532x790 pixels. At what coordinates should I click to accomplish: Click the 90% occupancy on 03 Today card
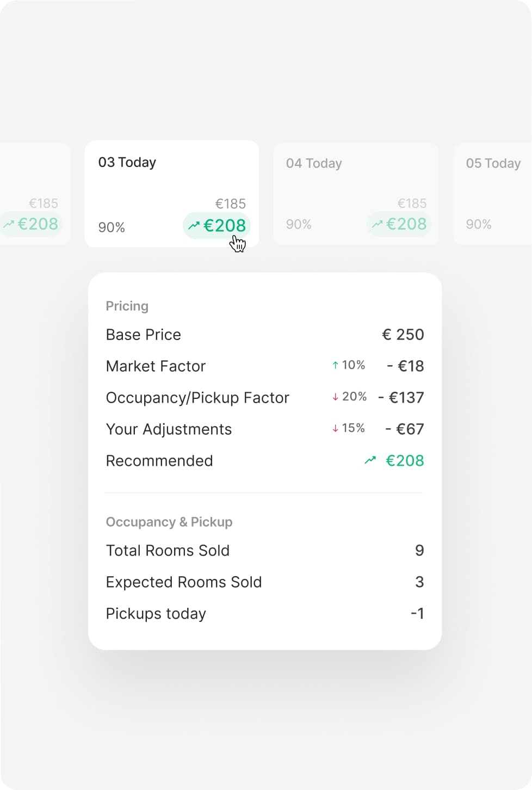tap(112, 227)
